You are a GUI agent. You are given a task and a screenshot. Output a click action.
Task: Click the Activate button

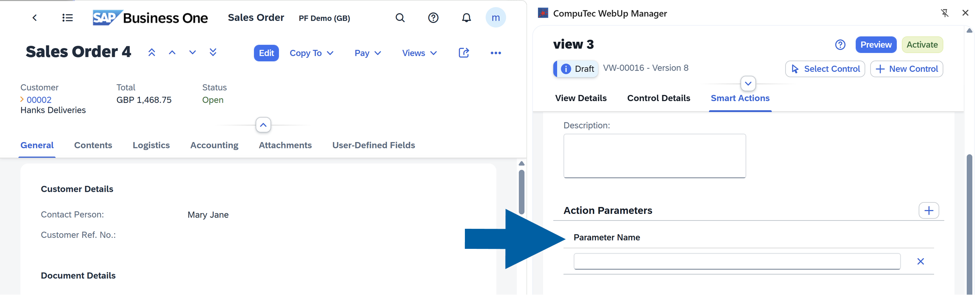coord(922,45)
